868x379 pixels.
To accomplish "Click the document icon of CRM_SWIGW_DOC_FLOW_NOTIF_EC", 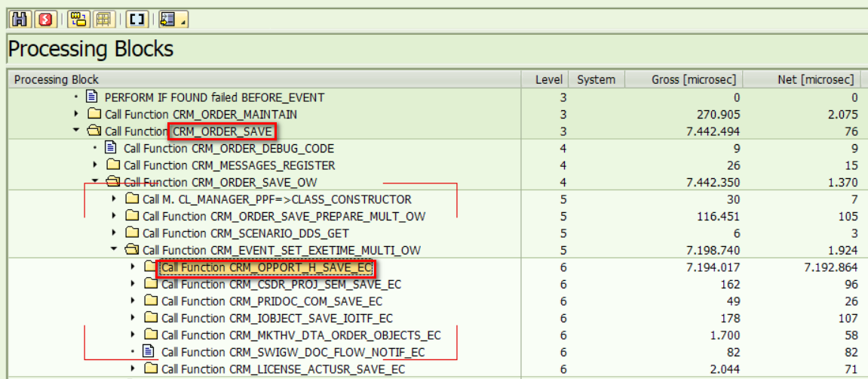I will point(148,351).
